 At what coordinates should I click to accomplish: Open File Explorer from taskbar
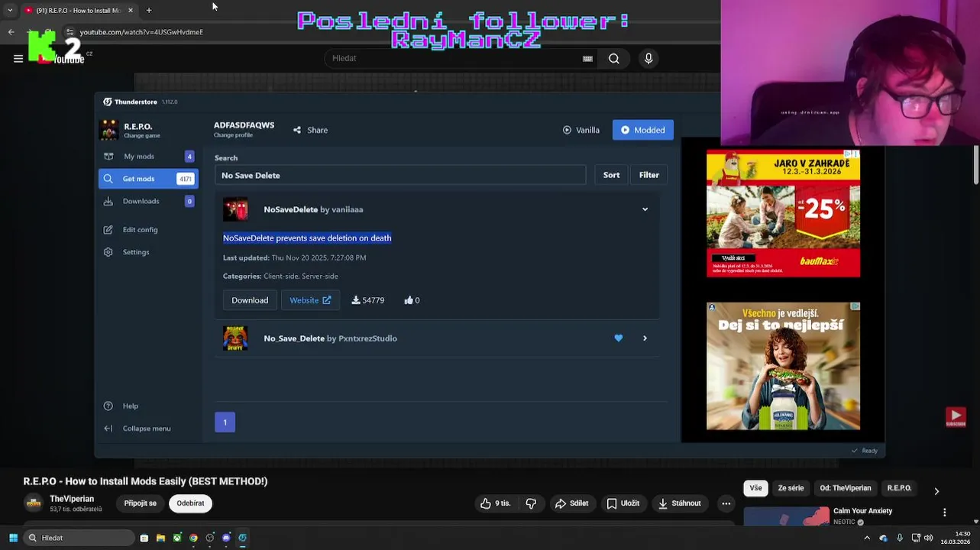(x=160, y=538)
